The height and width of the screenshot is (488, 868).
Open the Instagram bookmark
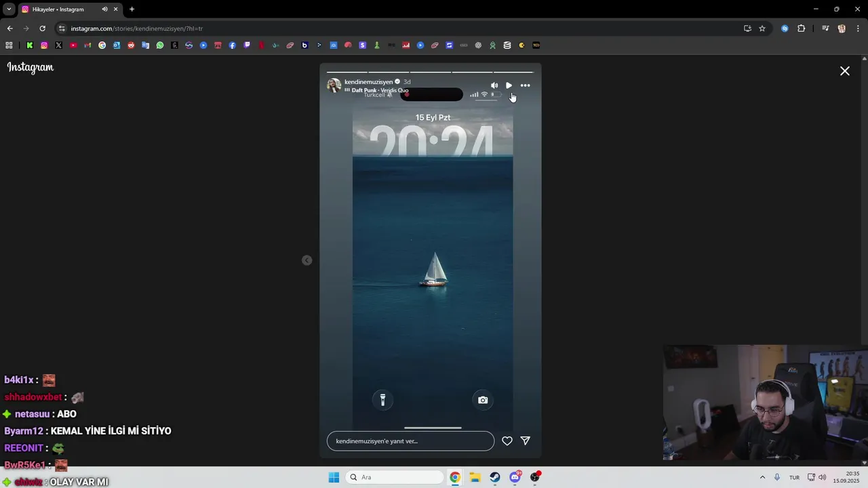pos(44,45)
